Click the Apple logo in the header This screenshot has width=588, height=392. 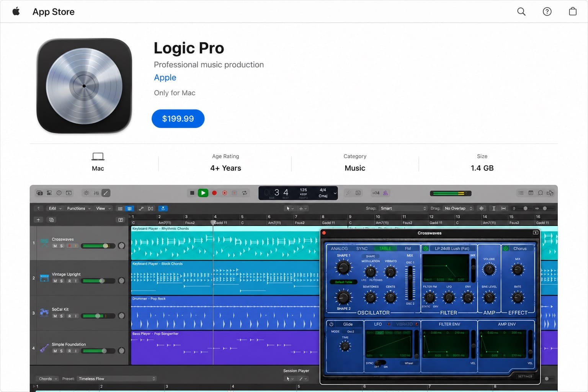coord(16,11)
